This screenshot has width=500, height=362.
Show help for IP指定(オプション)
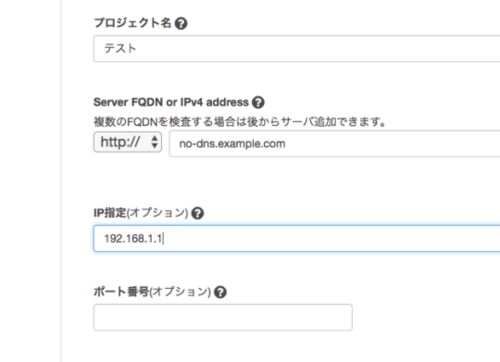[x=198, y=213]
